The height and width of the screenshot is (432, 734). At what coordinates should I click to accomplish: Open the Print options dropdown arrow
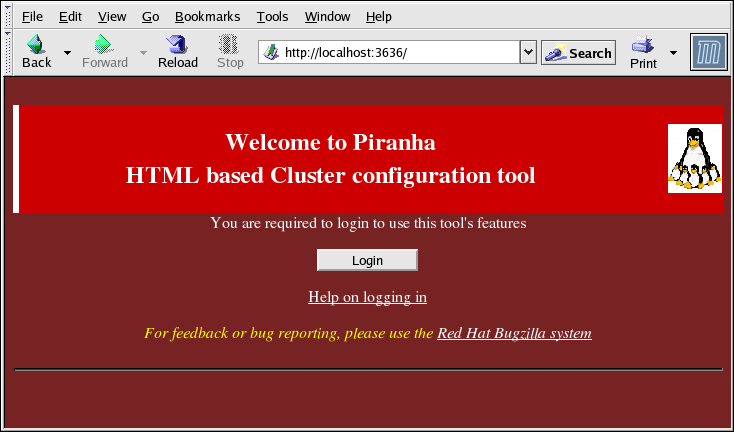pyautogui.click(x=673, y=52)
